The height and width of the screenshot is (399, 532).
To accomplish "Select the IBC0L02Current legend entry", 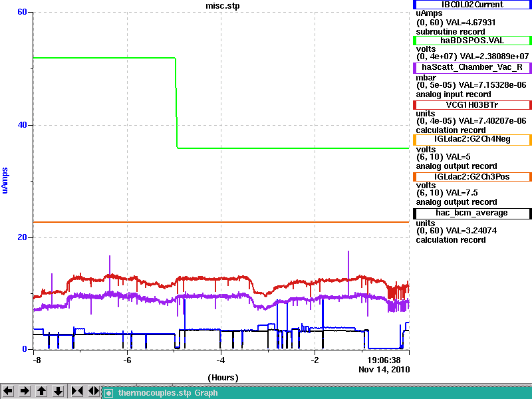I will (472, 5).
